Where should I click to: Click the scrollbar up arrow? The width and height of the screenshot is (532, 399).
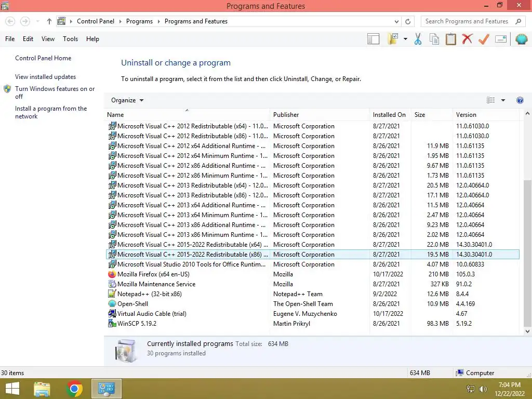click(527, 114)
